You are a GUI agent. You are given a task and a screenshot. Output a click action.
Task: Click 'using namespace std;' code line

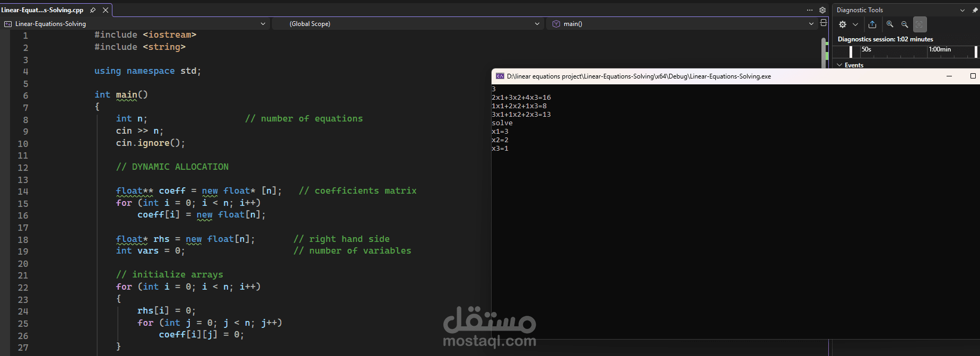[x=148, y=71]
